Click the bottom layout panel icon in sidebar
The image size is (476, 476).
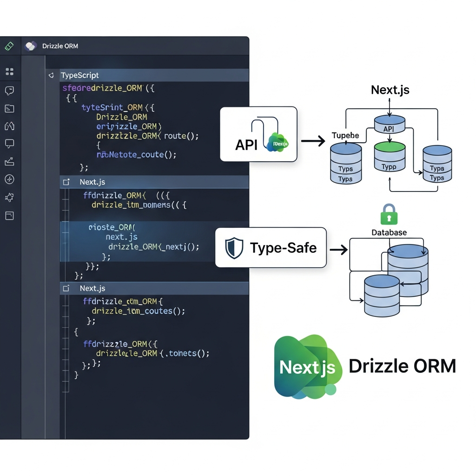coord(10,216)
